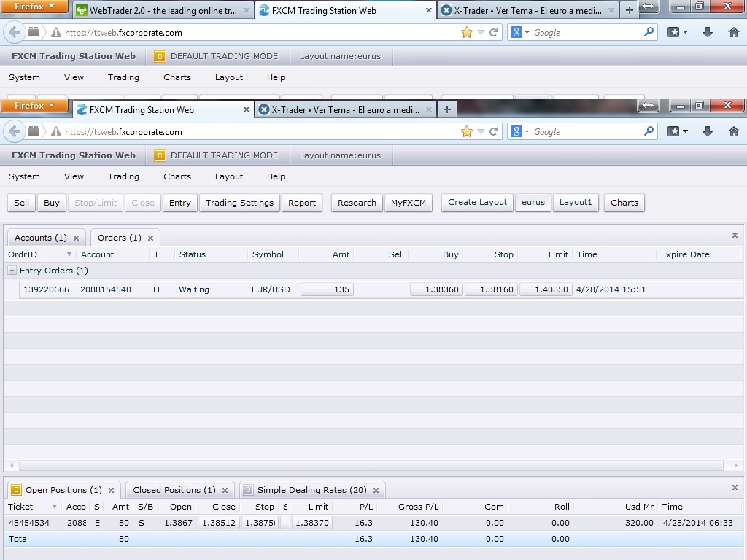Open the OrdrID column sort arrow

[69, 254]
